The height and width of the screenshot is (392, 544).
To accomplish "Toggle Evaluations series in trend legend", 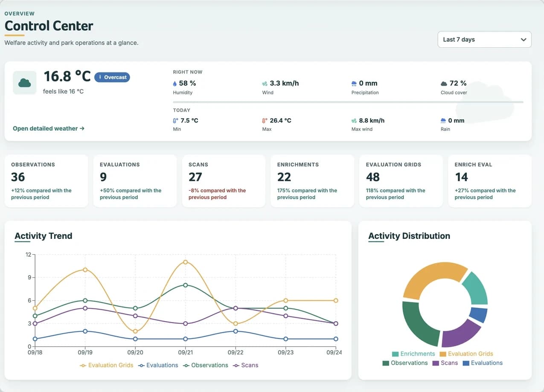I will coord(158,365).
